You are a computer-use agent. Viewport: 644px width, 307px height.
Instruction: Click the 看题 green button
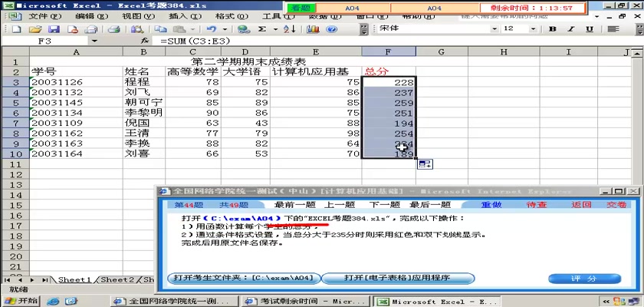301,8
